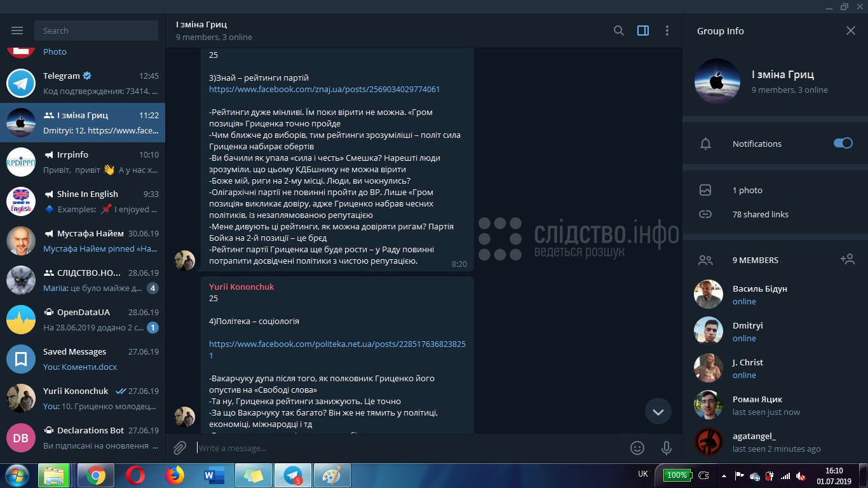Viewport: 868px width, 488px height.
Task: Select agatangel_ in the members list
Action: [775, 442]
